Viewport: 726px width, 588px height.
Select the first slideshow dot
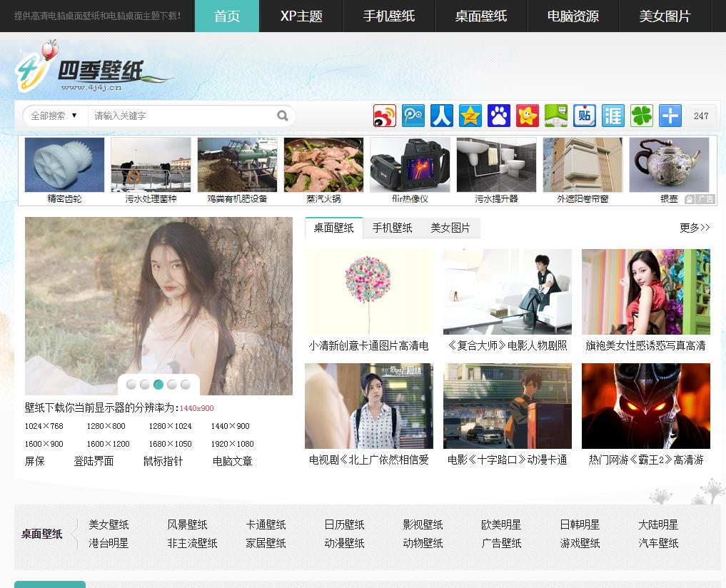[131, 385]
